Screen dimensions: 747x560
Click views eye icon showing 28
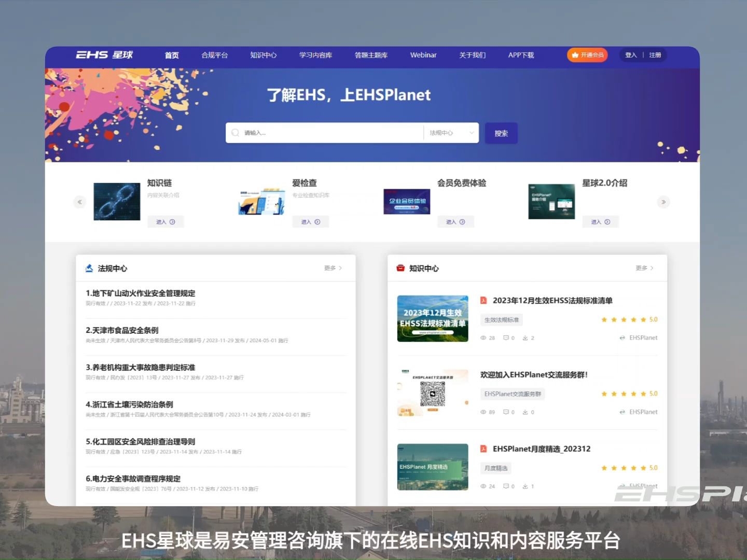pos(483,338)
